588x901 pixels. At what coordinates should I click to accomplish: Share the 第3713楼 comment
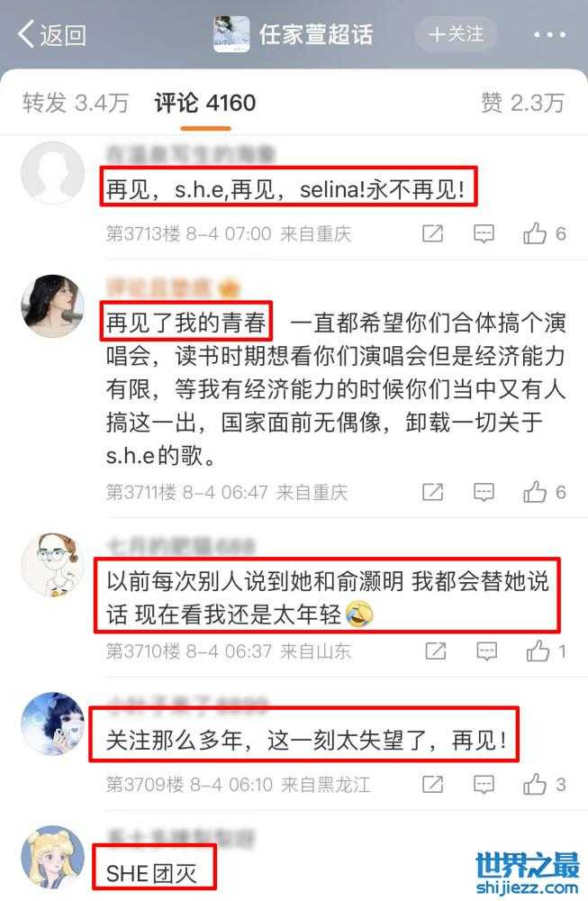point(432,233)
